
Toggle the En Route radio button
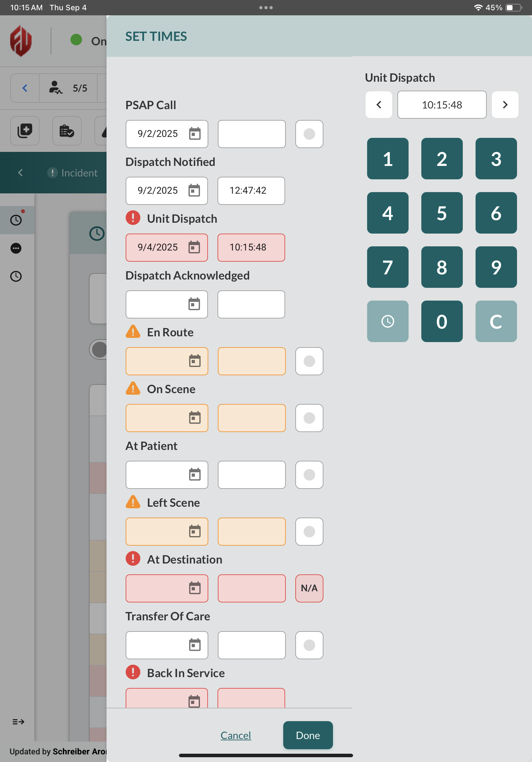309,361
